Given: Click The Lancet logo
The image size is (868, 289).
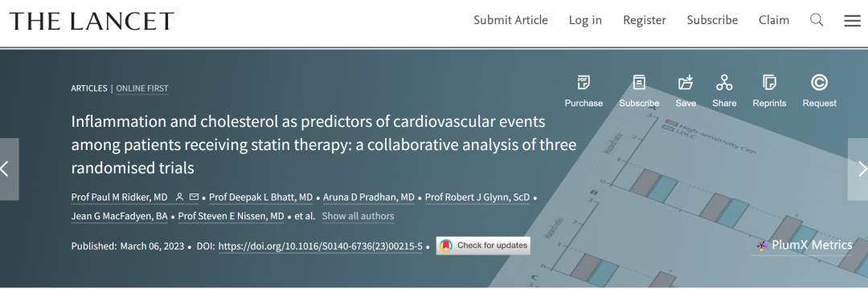Looking at the screenshot, I should pos(92,21).
